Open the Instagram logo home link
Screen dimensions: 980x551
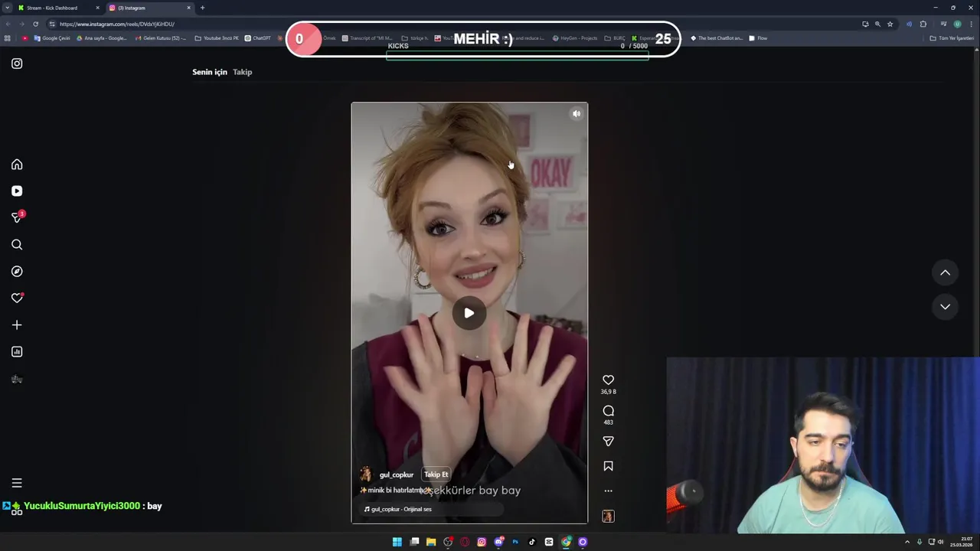17,64
